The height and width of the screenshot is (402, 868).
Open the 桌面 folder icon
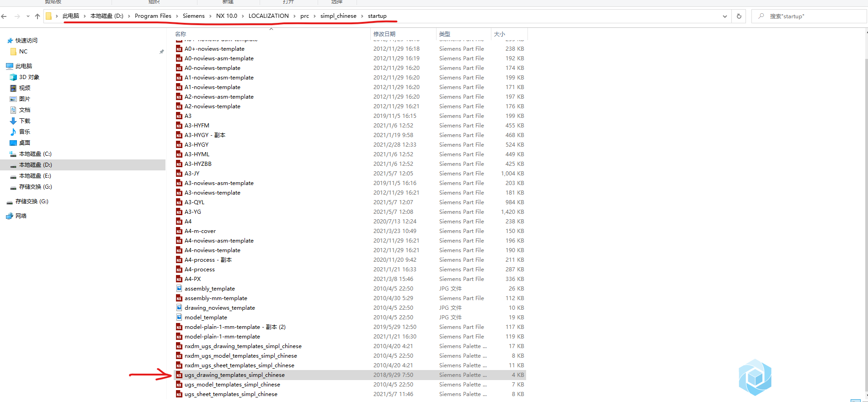click(x=13, y=143)
